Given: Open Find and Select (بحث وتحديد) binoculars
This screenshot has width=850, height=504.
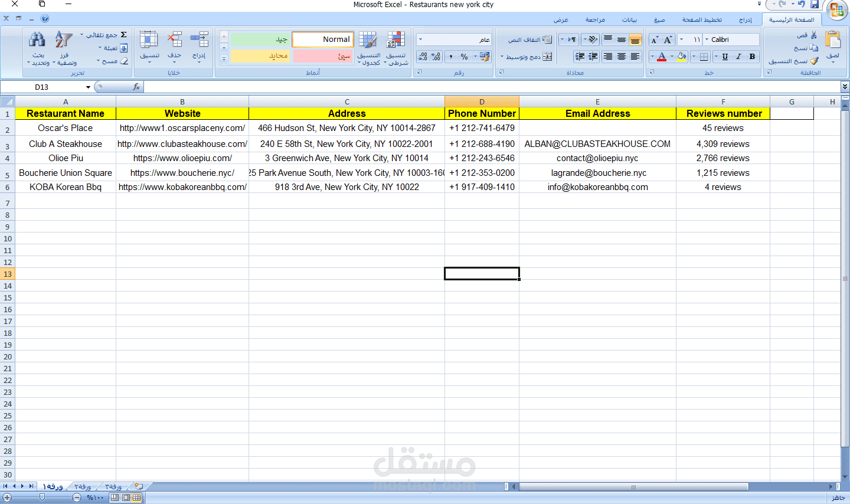Looking at the screenshot, I should pos(38,48).
